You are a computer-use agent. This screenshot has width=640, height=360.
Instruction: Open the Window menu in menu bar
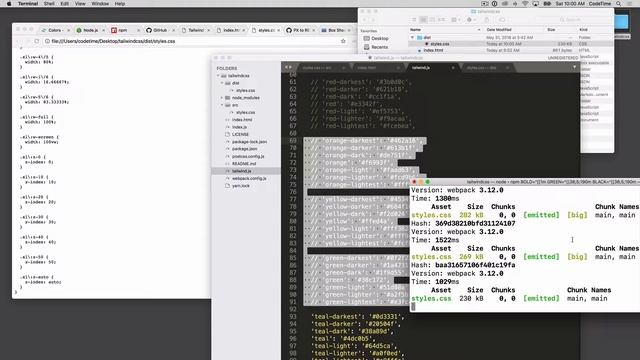[x=100, y=4]
